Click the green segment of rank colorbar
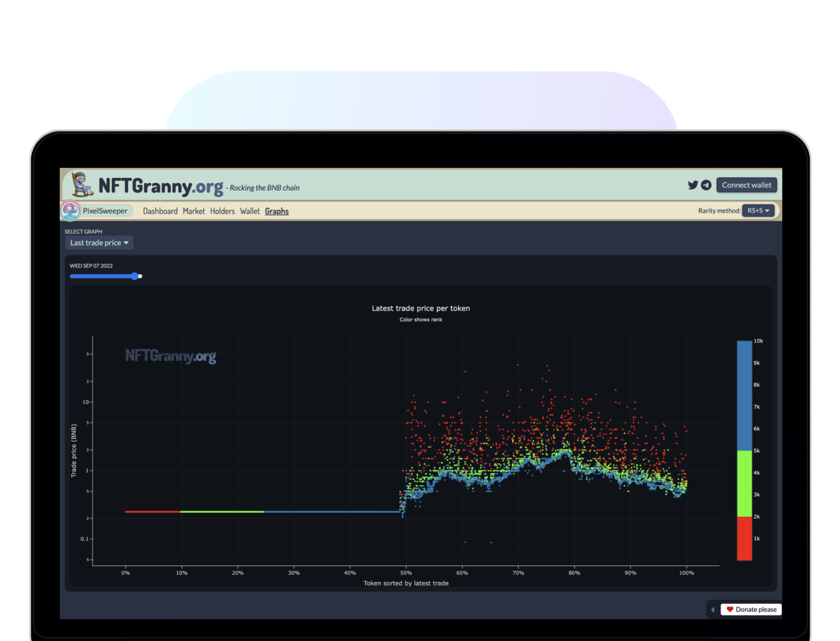 pyautogui.click(x=744, y=483)
